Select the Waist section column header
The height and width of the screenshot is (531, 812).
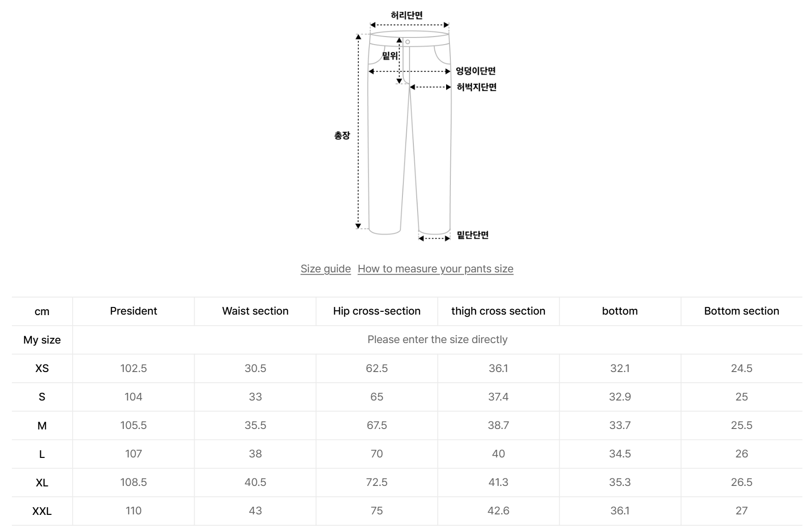pos(255,311)
